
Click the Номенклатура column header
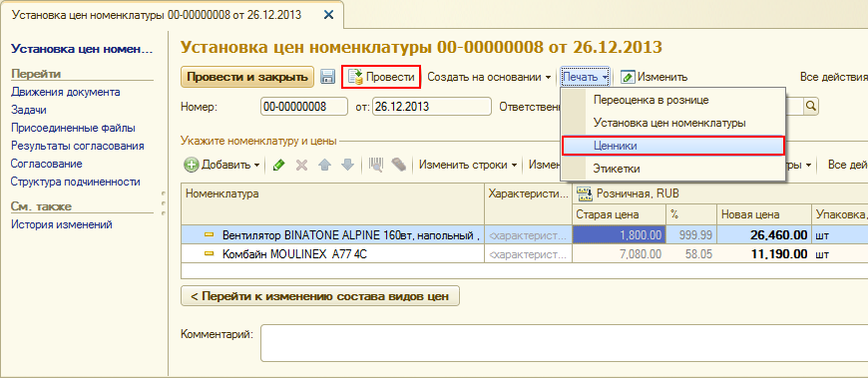point(332,204)
